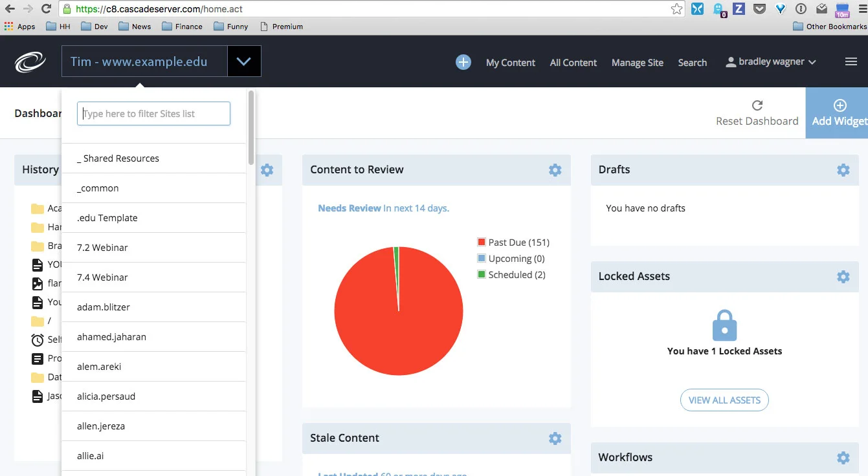Click the image file icon in History

click(x=38, y=283)
